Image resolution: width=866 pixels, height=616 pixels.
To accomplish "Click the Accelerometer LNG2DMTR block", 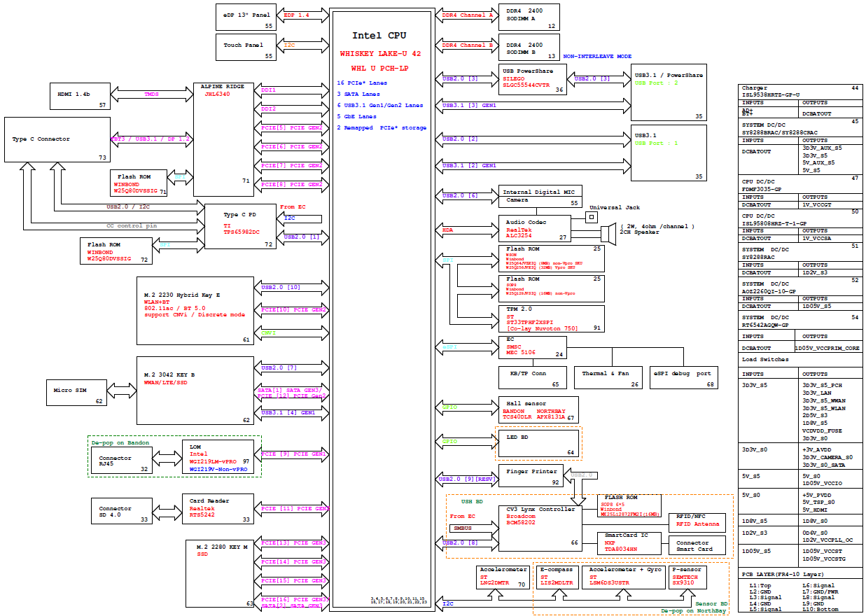I will pyautogui.click(x=502, y=577).
